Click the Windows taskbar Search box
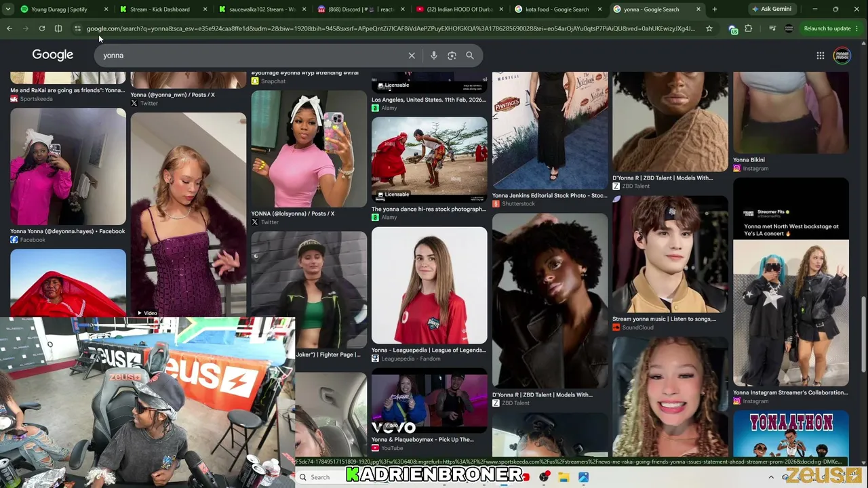This screenshot has width=868, height=488. [321, 477]
